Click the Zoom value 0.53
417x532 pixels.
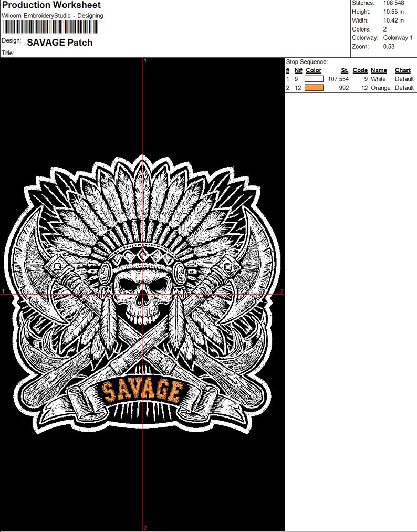click(389, 47)
